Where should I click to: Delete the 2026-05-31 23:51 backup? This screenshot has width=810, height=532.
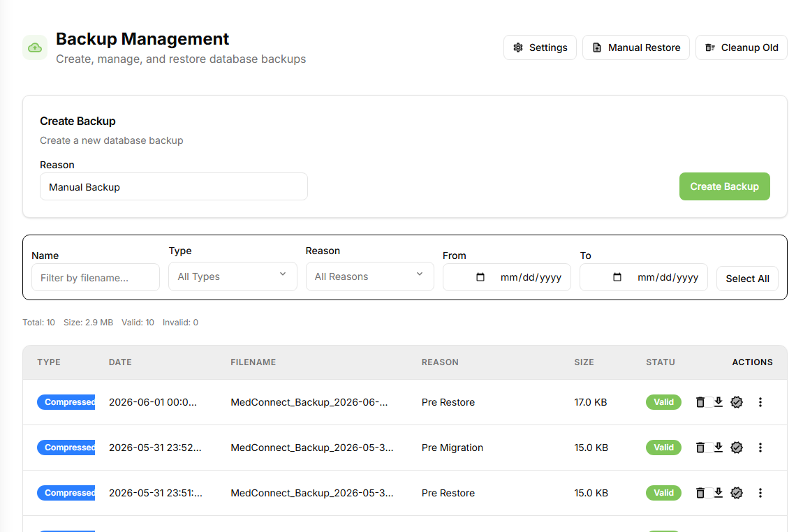click(x=700, y=493)
